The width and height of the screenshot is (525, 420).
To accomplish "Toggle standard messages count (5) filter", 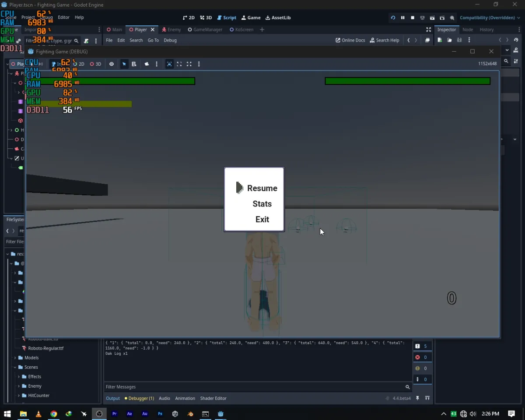I will [423, 346].
